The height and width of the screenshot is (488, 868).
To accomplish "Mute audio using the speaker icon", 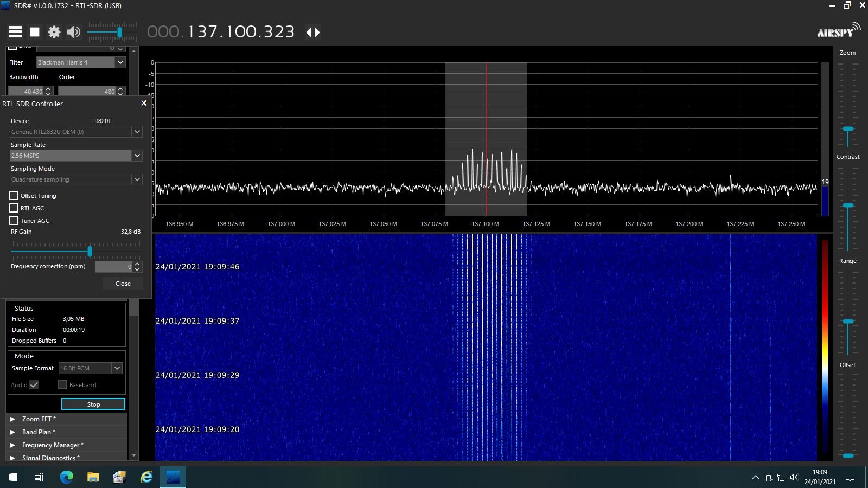I will (73, 33).
